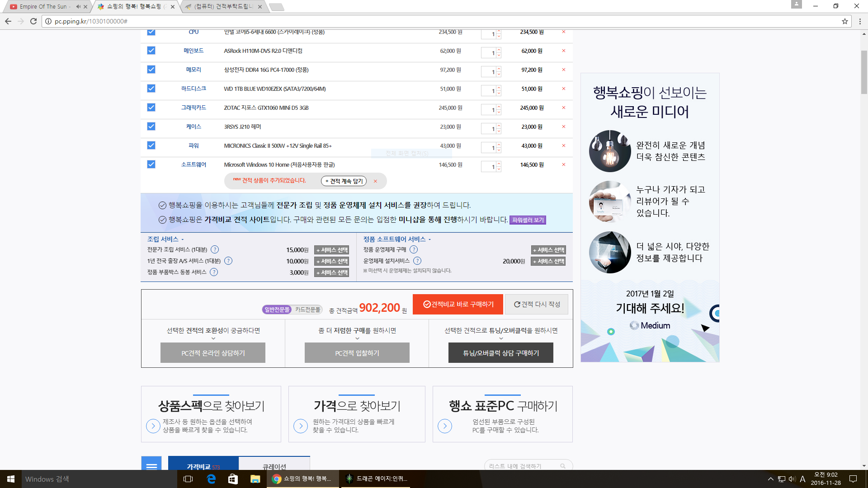The width and height of the screenshot is (868, 488).
Task: Click help icon beside 운영체제 설치서비스
Action: [417, 261]
